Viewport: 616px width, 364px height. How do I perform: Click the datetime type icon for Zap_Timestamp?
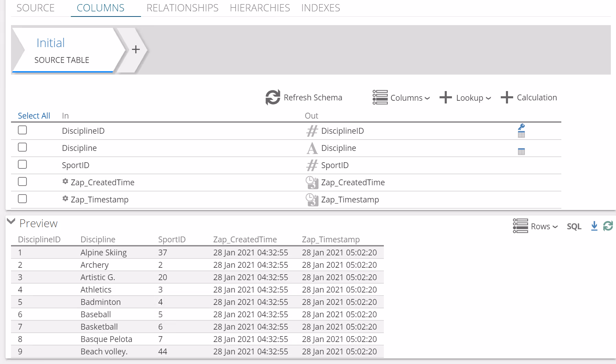[x=312, y=200]
